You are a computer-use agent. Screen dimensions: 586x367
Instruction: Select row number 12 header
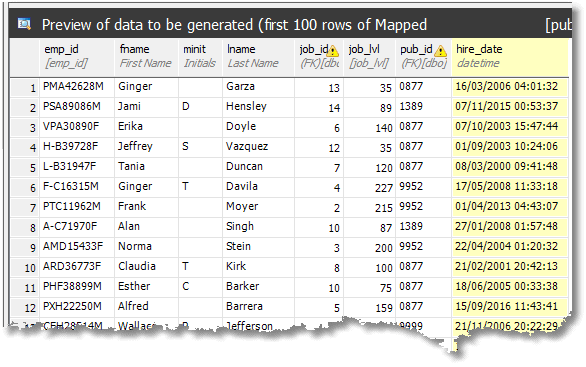tap(25, 308)
